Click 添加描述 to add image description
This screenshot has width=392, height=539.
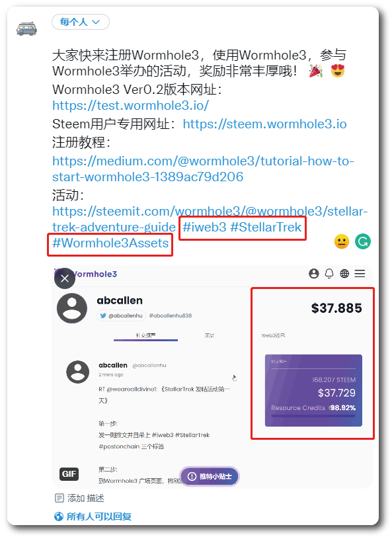click(80, 498)
